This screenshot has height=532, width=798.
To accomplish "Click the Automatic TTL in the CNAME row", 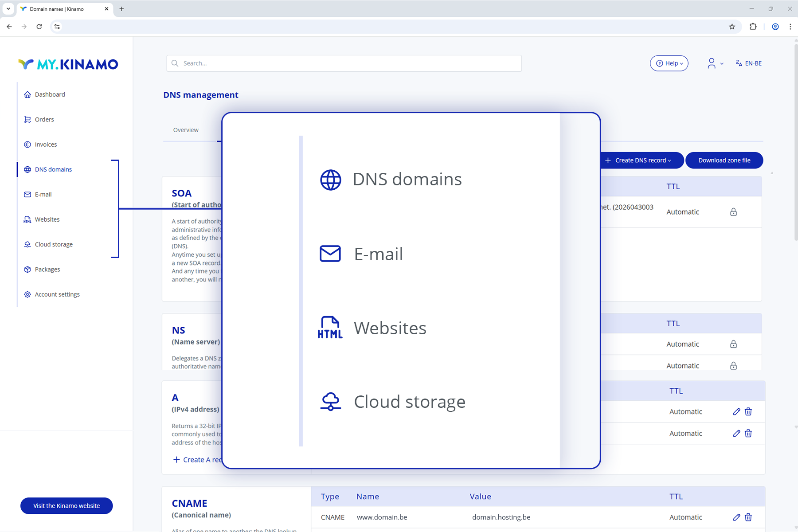I will point(686,517).
